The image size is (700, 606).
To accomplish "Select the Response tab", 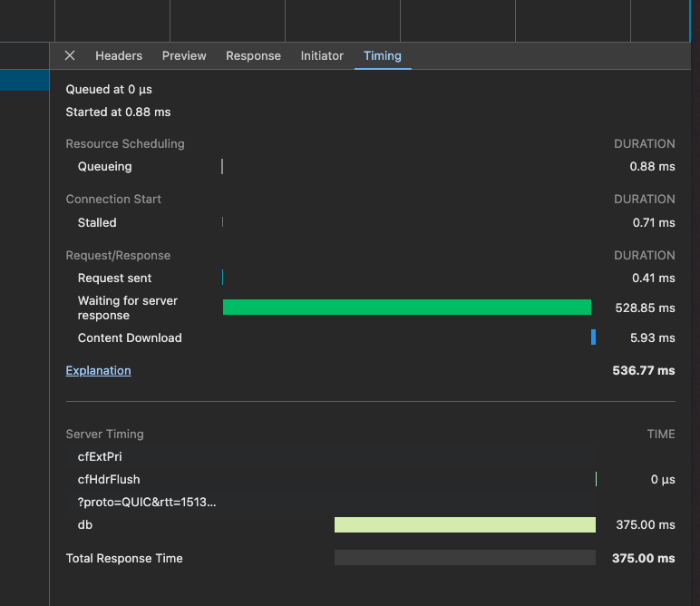I will click(253, 55).
